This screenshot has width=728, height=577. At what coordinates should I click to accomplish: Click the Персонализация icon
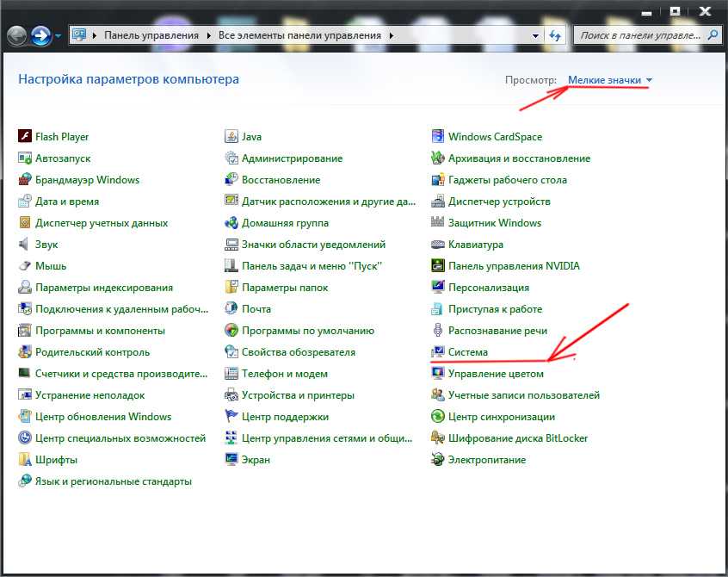(438, 287)
